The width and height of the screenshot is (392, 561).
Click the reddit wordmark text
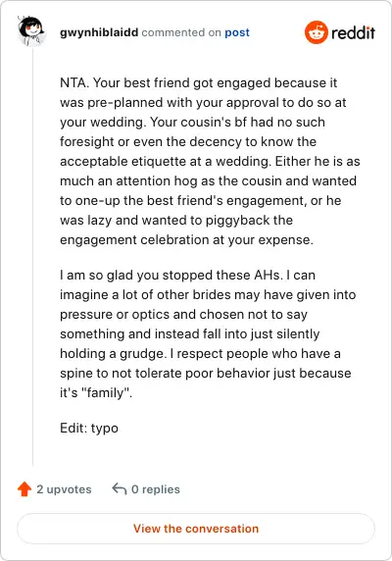353,33
